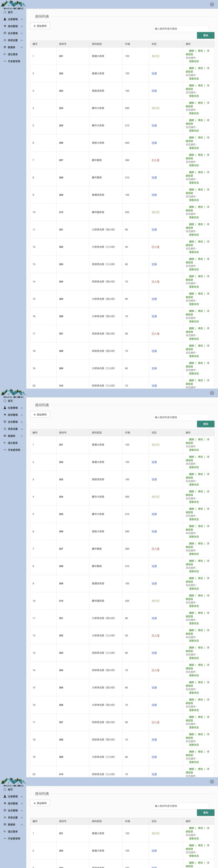The height and width of the screenshot is (868, 218).
Task: Expand the 会员管理 chevron in the topmost sidebar
Action: click(22, 33)
